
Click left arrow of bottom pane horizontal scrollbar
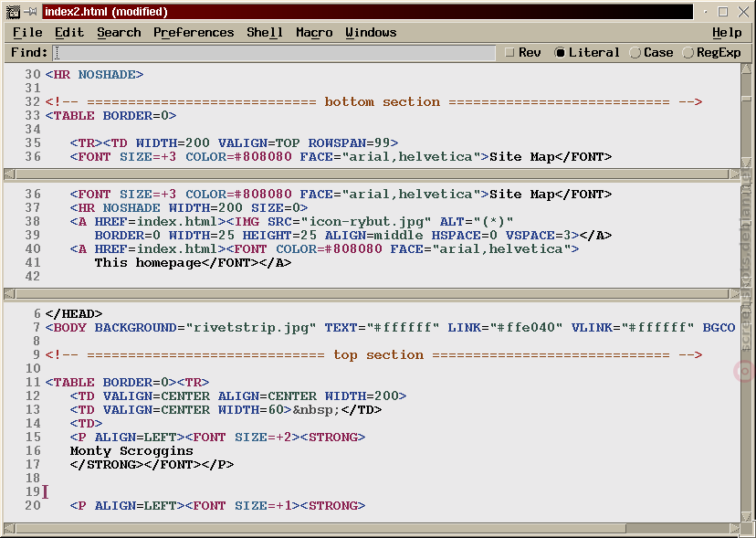click(x=9, y=528)
